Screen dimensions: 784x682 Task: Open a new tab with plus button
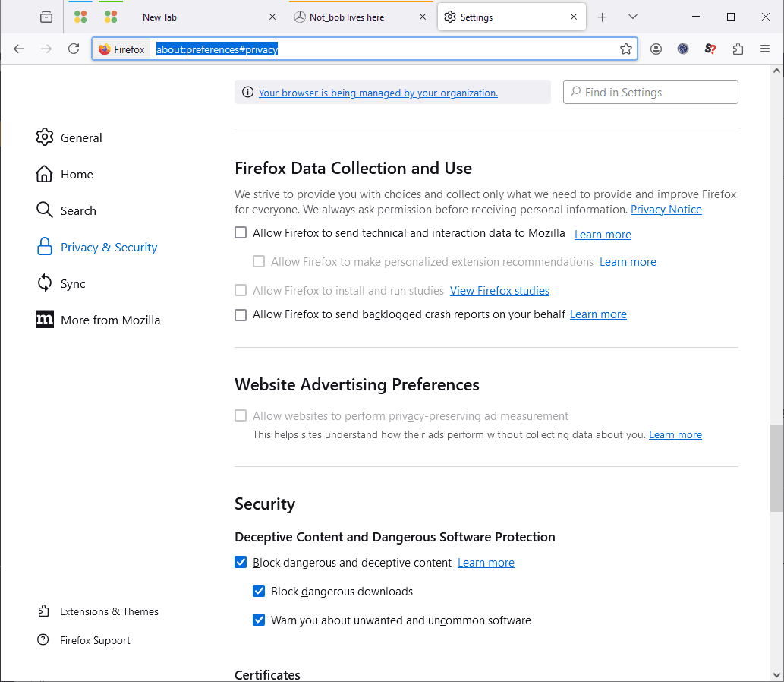(602, 17)
